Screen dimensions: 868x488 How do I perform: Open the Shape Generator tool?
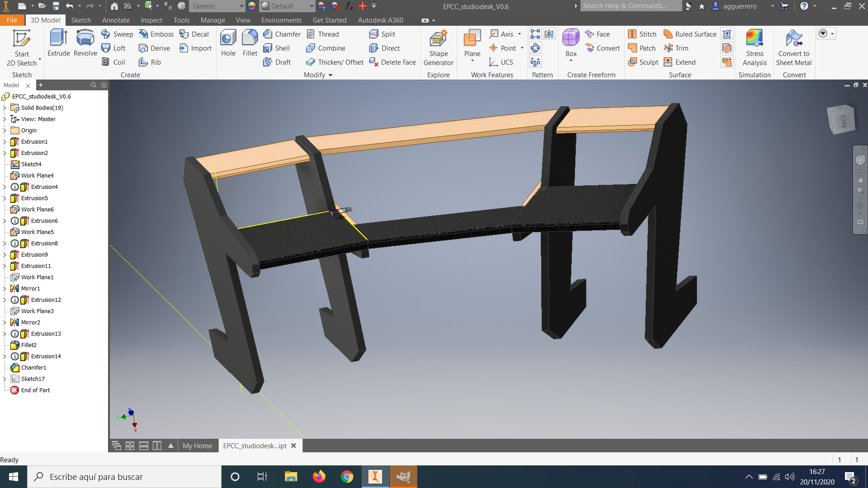click(438, 47)
